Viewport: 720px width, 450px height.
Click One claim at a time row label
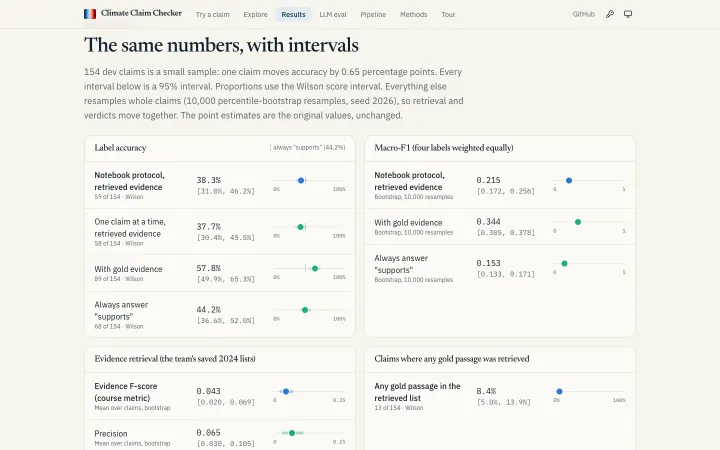pyautogui.click(x=130, y=228)
